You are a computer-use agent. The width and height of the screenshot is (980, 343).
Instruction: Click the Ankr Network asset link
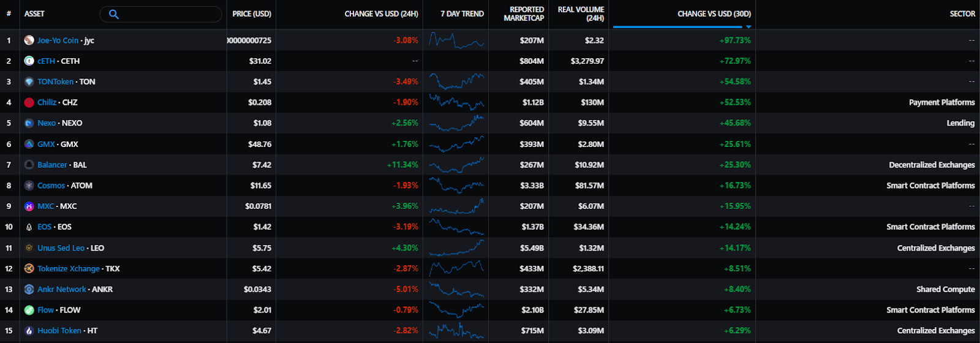tap(61, 289)
